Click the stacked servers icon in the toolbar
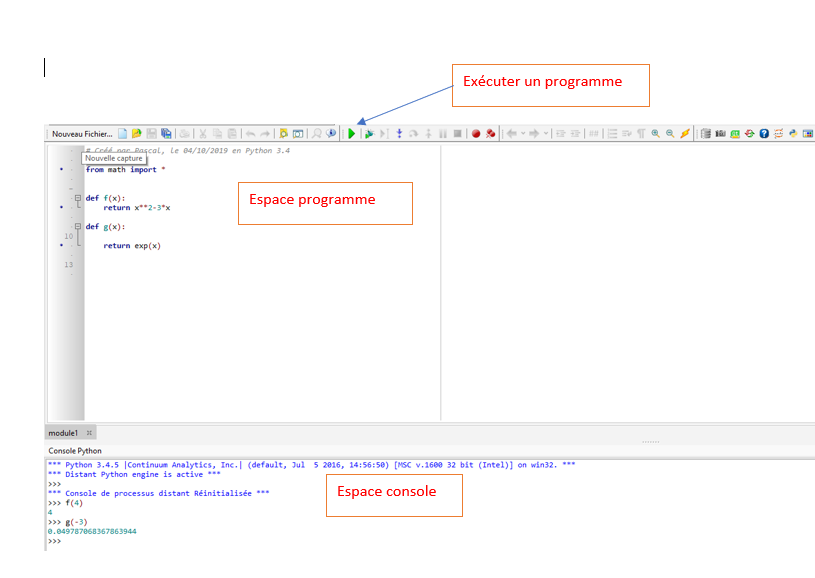This screenshot has width=815, height=578. 706,134
